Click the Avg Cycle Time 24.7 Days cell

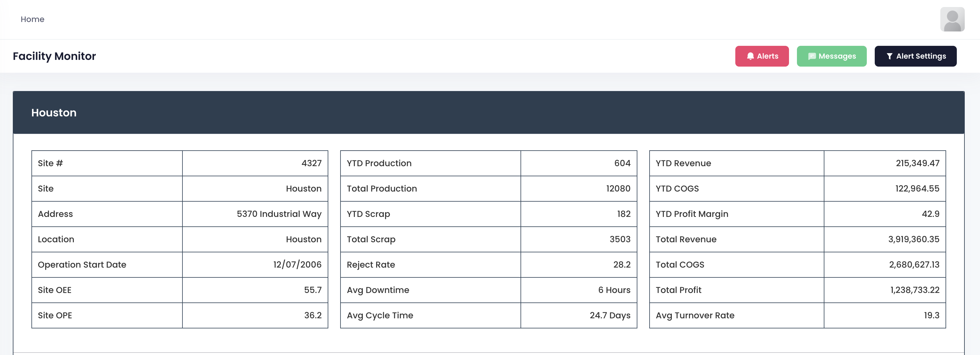coord(610,315)
